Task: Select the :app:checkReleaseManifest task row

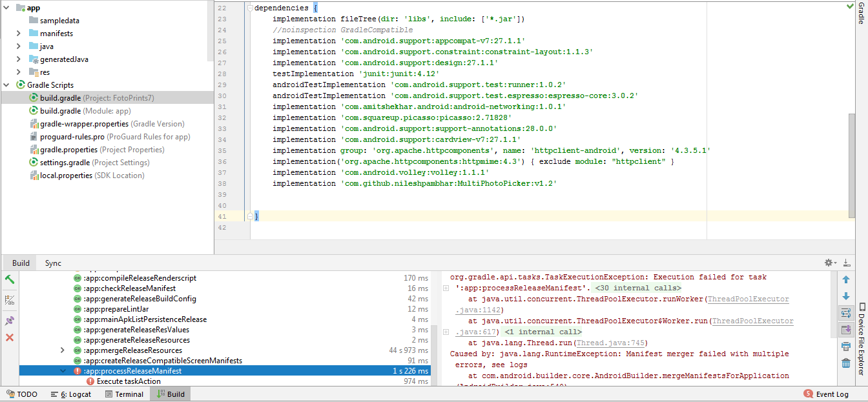Action: point(225,288)
